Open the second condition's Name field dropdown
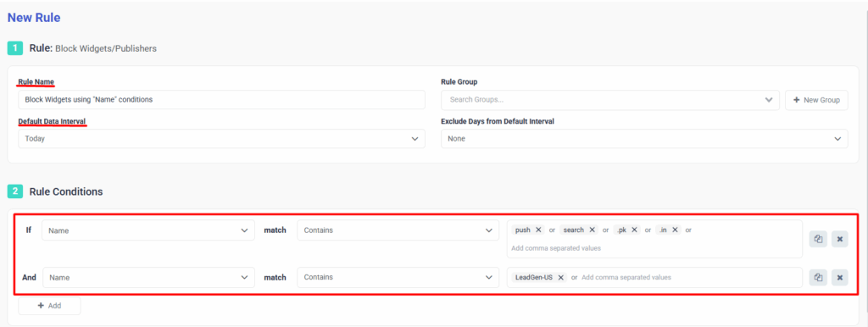 pos(148,277)
